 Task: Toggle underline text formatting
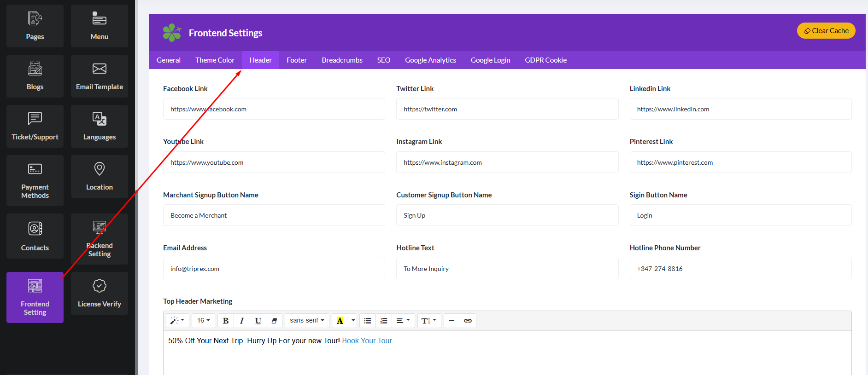(x=258, y=321)
